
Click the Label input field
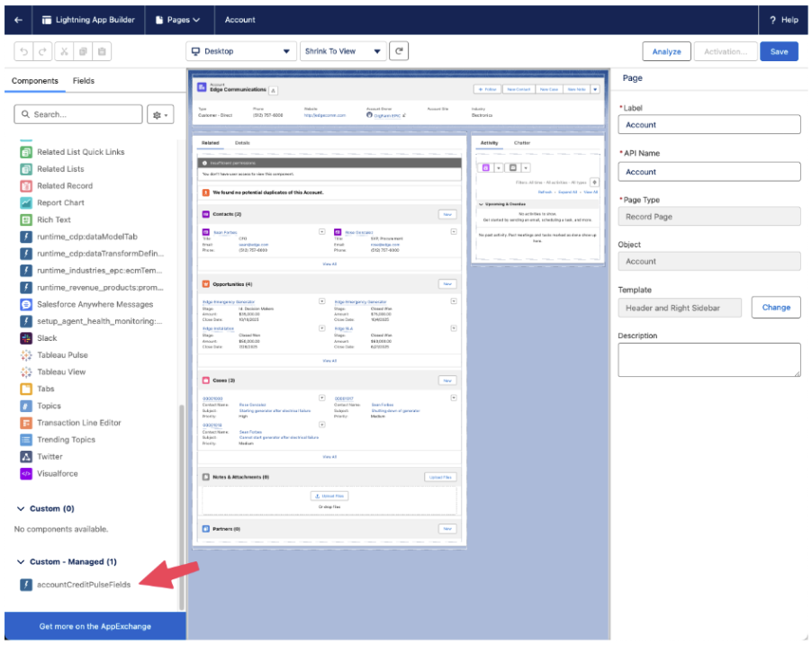[709, 125]
